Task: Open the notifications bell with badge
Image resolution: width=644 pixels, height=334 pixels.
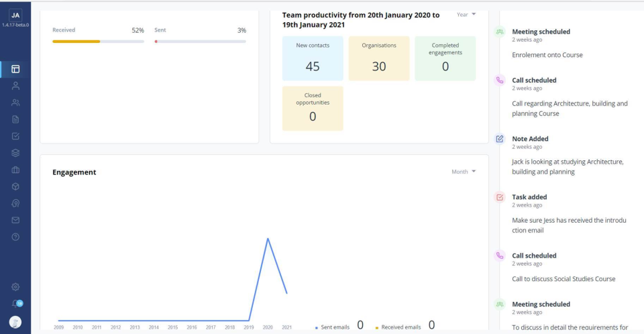Action: coord(15,304)
